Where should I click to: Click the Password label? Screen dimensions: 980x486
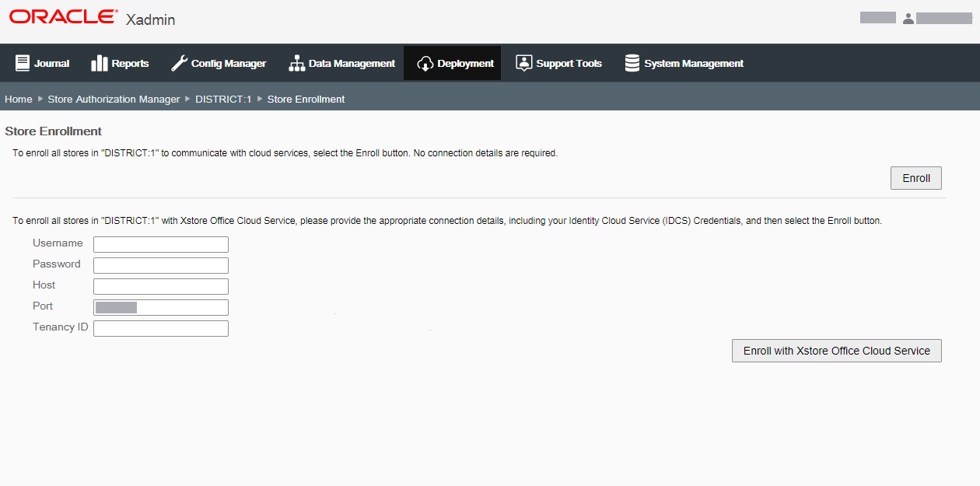pyautogui.click(x=57, y=264)
